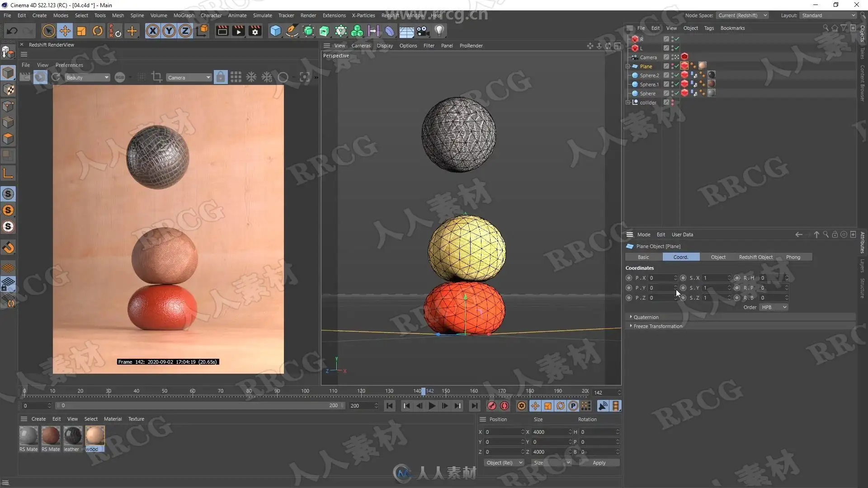Open the Beauty AOV dropdown
Viewport: 868px width, 488px height.
[x=87, y=77]
